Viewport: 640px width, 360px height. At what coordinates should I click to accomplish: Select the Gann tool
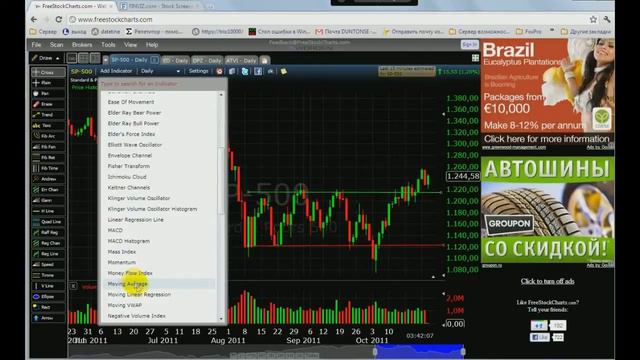coord(48,200)
